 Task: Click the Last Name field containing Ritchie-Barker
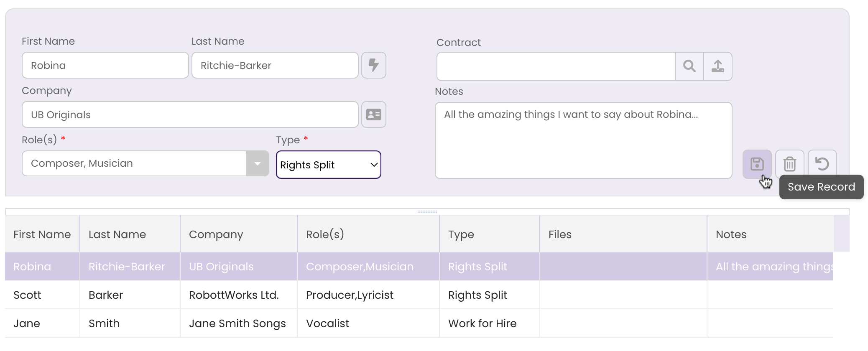[x=275, y=65]
